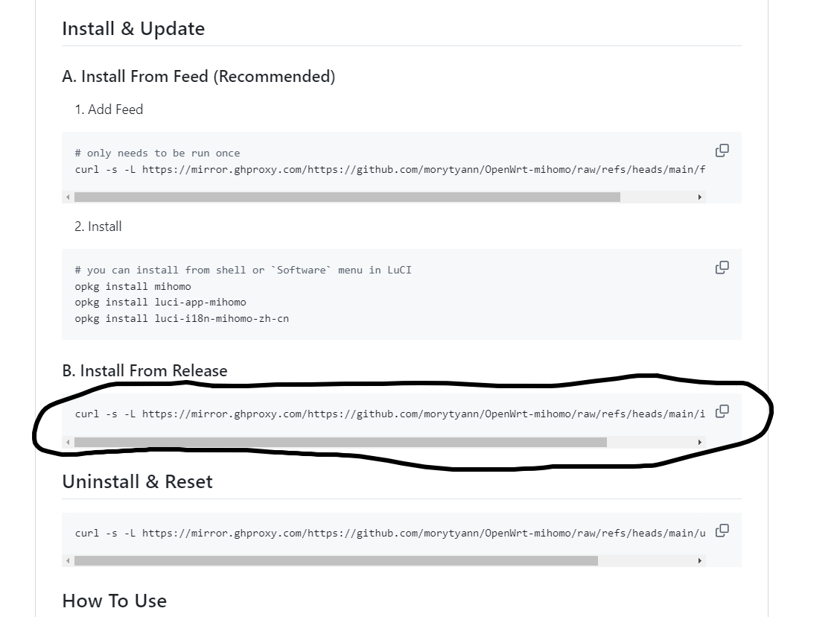Click the Add Feed horizontal scrollbar thumb
840x617 pixels.
tap(347, 197)
